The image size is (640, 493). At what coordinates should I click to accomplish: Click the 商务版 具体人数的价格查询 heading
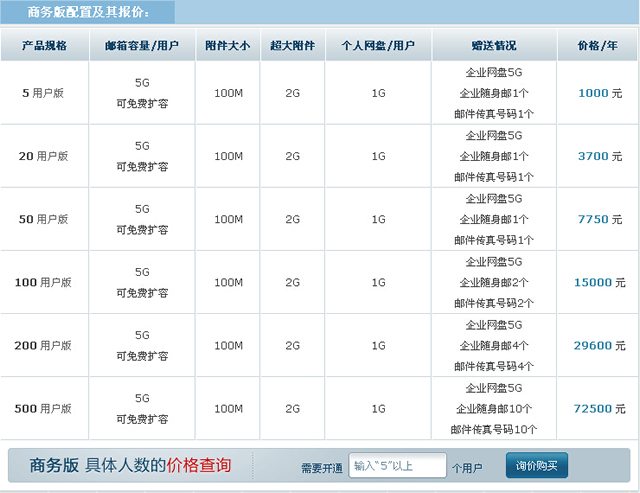click(130, 465)
